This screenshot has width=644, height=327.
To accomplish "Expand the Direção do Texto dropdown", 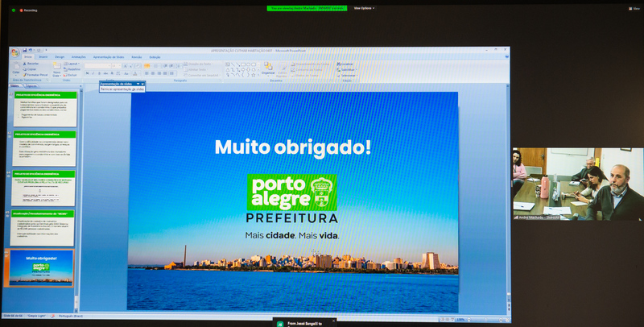I will coord(199,64).
